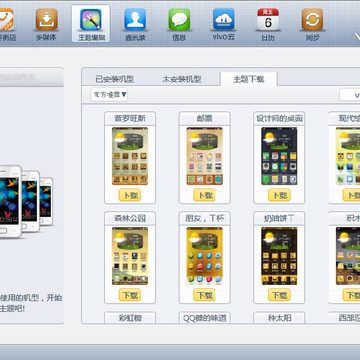This screenshot has width=360, height=360.
Task: Click the QQ糖的味道 theme title
Action: click(205, 318)
